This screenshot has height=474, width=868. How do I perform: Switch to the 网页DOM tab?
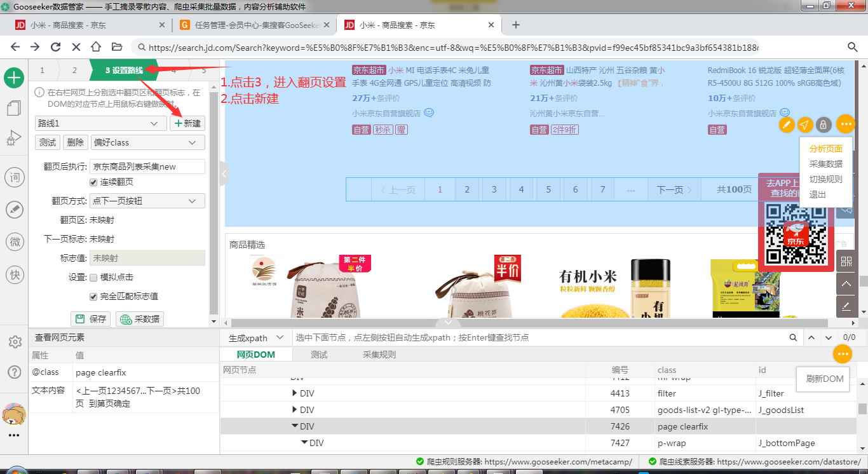click(256, 355)
